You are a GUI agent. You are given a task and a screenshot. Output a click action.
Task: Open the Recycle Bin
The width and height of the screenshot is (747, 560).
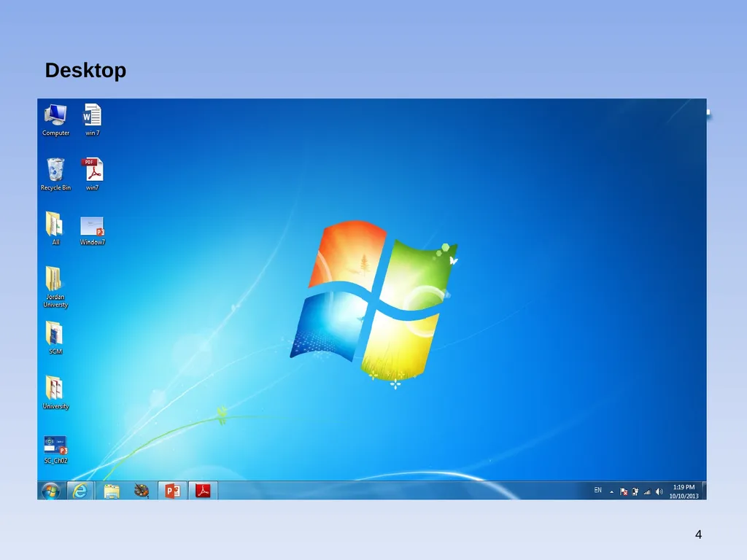[x=55, y=174]
